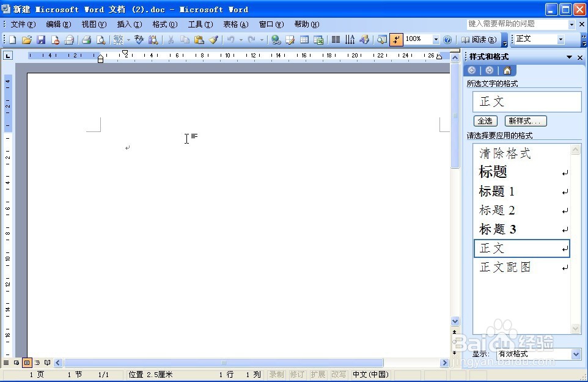Viewport: 588px width, 382px height.
Task: Click the home icon in styles pane
Action: 509,70
